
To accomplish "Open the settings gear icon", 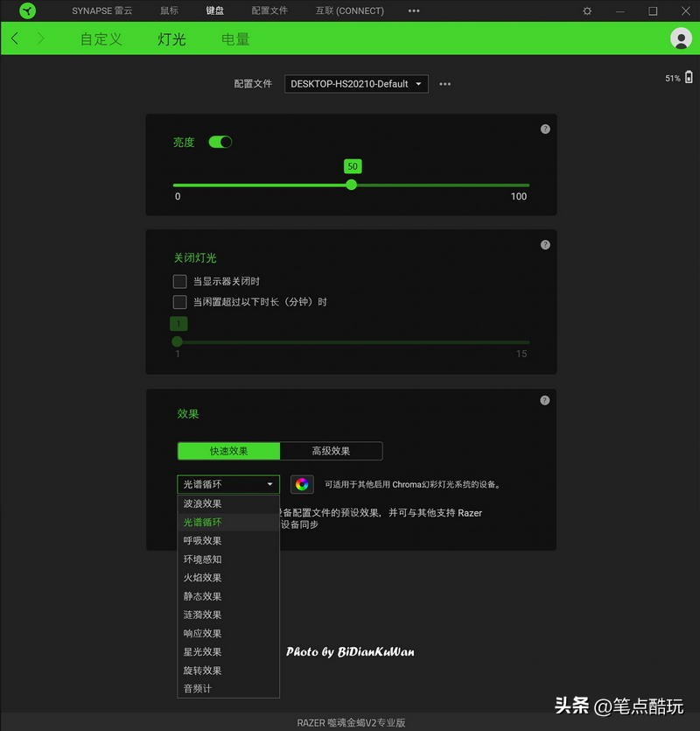I will (585, 11).
